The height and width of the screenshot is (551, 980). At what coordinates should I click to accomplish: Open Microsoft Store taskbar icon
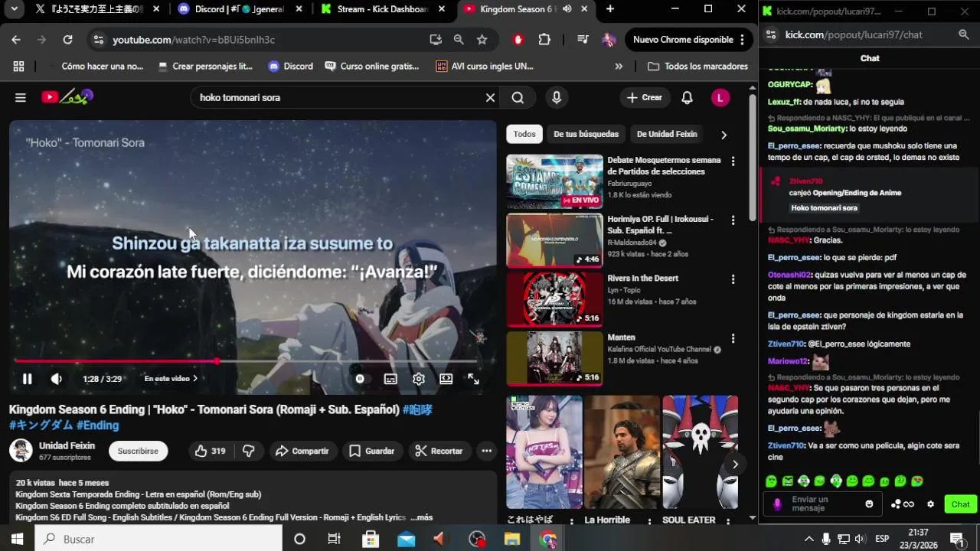pyautogui.click(x=371, y=539)
